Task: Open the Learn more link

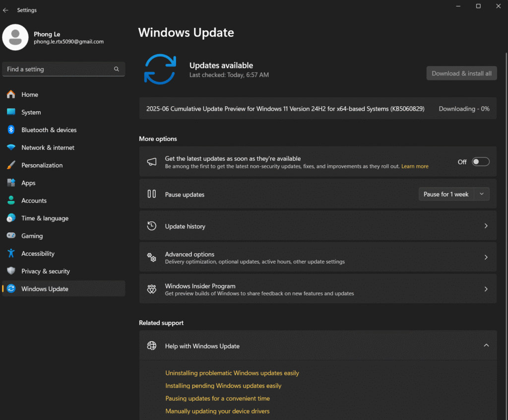Action: tap(415, 166)
